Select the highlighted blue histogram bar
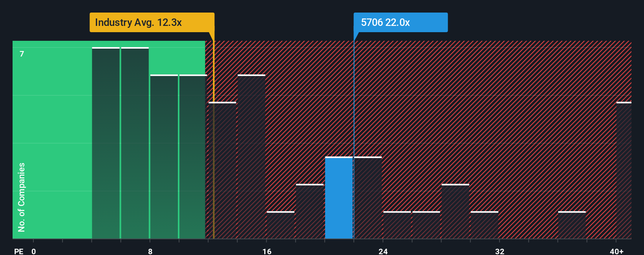The image size is (644, 255). pyautogui.click(x=339, y=198)
